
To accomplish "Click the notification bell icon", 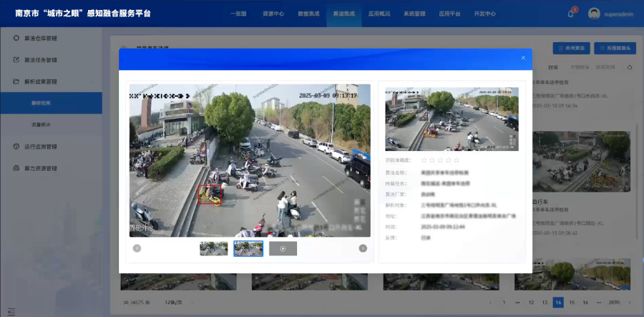I will point(571,14).
